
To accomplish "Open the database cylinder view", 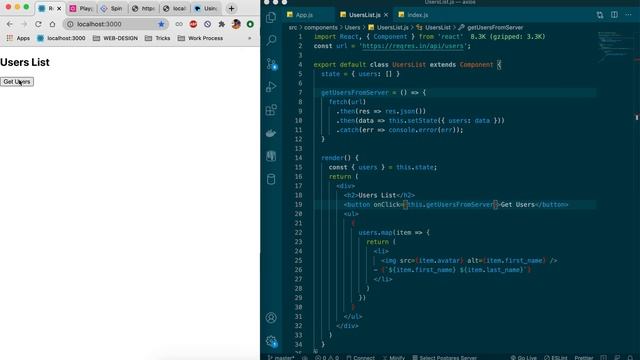I will [x=271, y=179].
